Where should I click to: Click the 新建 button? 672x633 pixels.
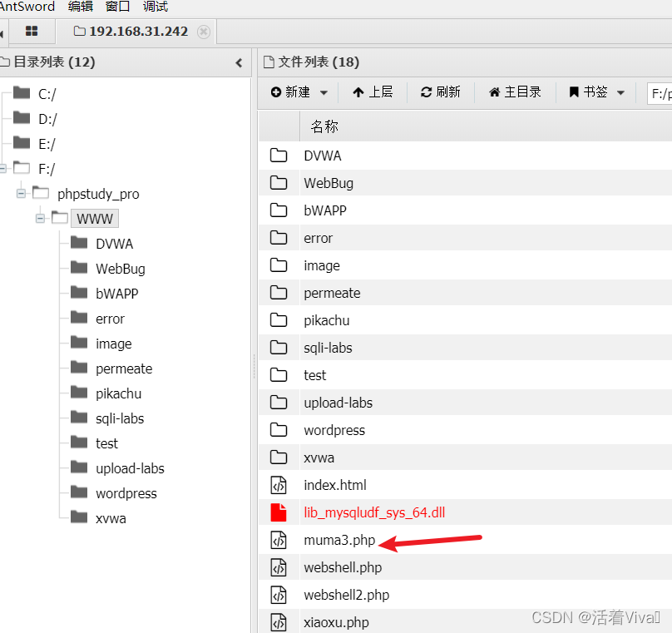290,92
